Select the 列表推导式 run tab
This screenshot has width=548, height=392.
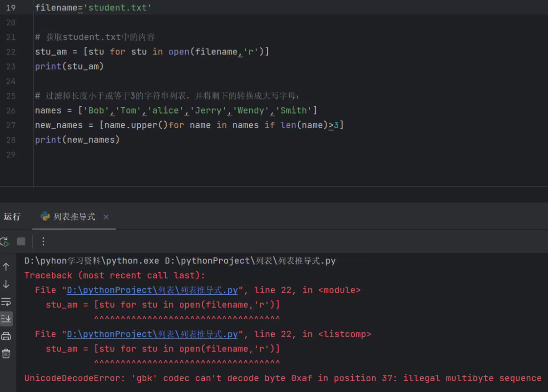click(74, 217)
